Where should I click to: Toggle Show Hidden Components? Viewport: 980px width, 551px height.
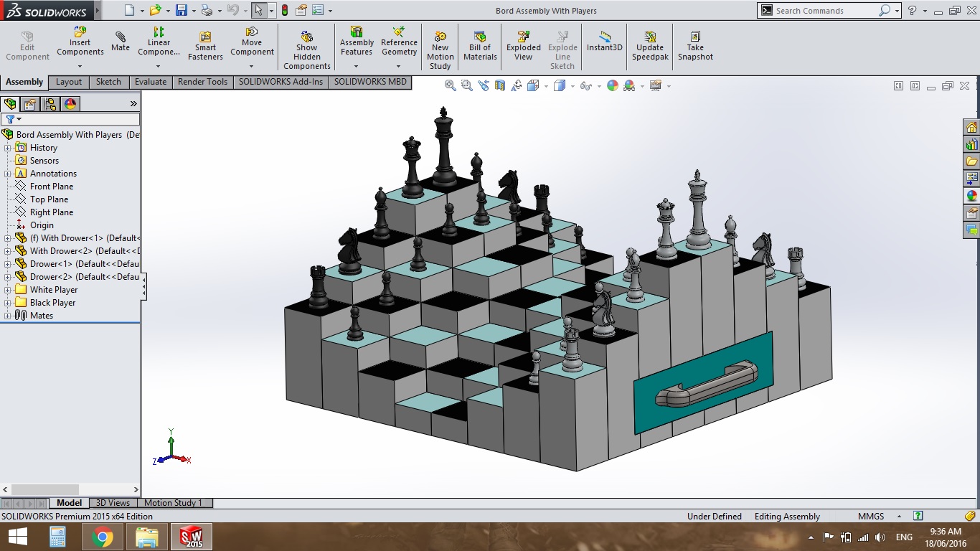pos(306,50)
